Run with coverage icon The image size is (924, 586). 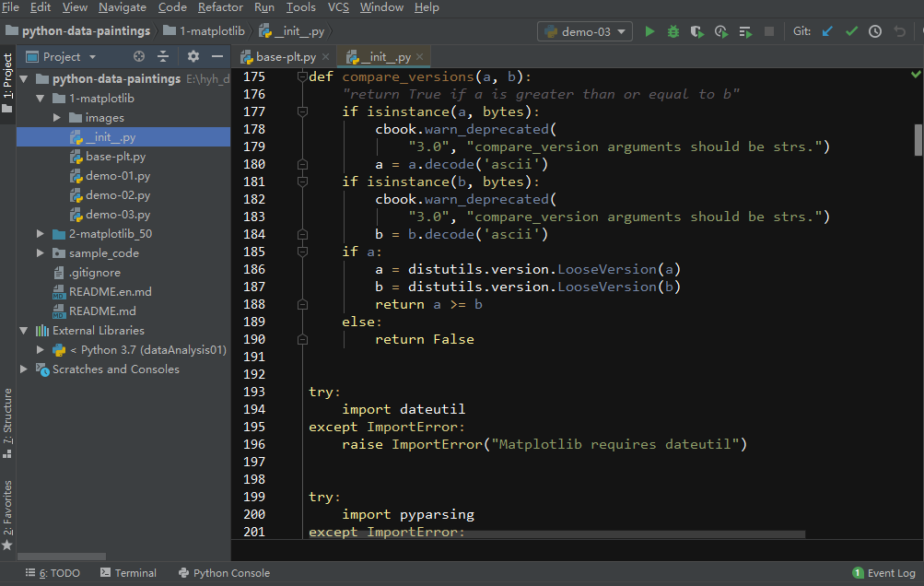click(x=697, y=31)
